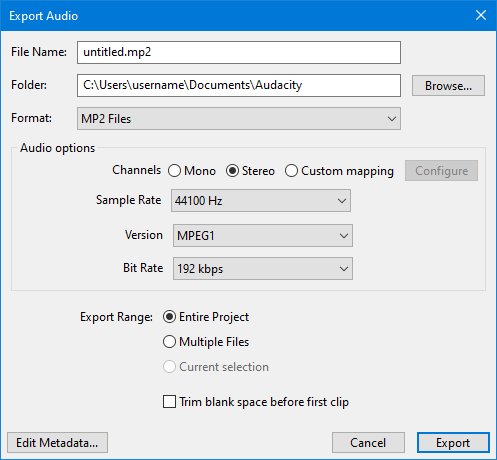The width and height of the screenshot is (497, 460).
Task: Click into the File Name text field
Action: pos(239,52)
